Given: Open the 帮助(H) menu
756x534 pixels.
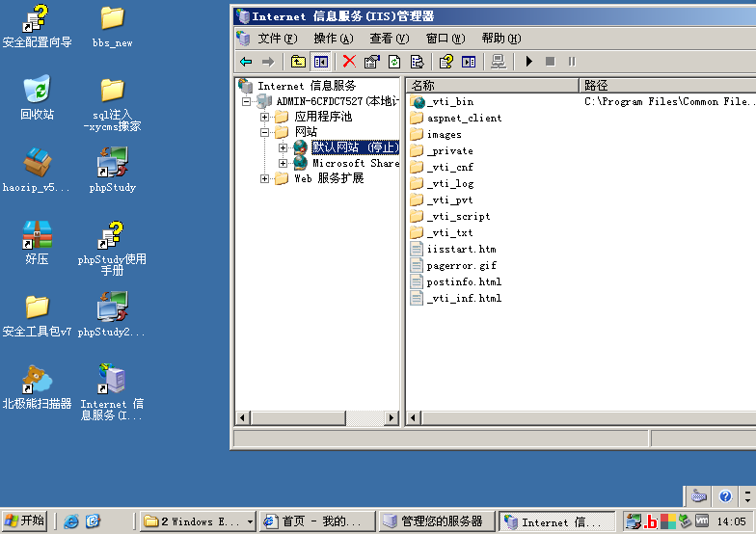Looking at the screenshot, I should 501,39.
